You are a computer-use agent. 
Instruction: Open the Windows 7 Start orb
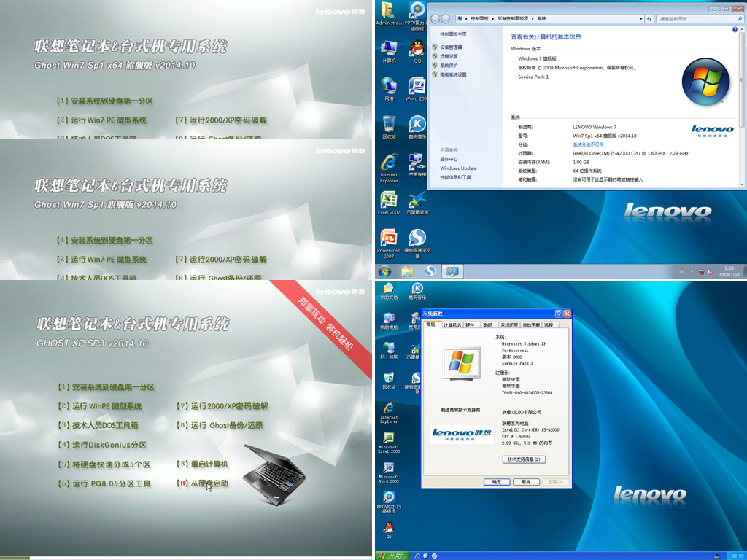(x=384, y=271)
